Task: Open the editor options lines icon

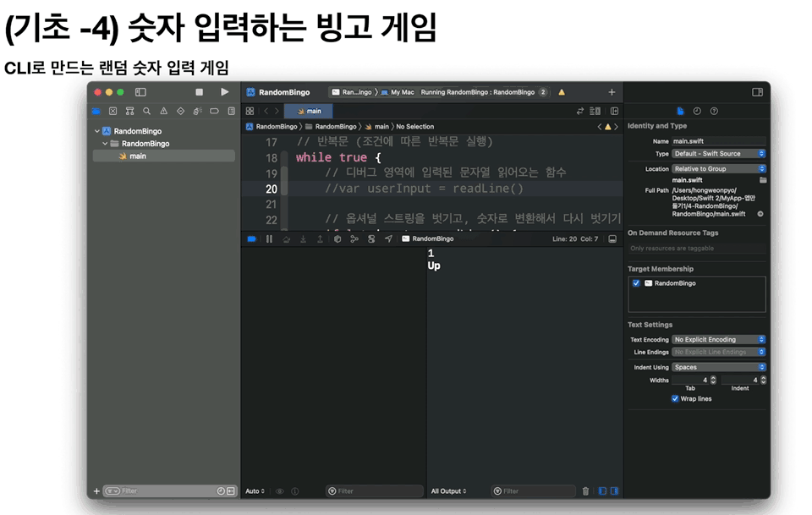Action: (x=595, y=111)
